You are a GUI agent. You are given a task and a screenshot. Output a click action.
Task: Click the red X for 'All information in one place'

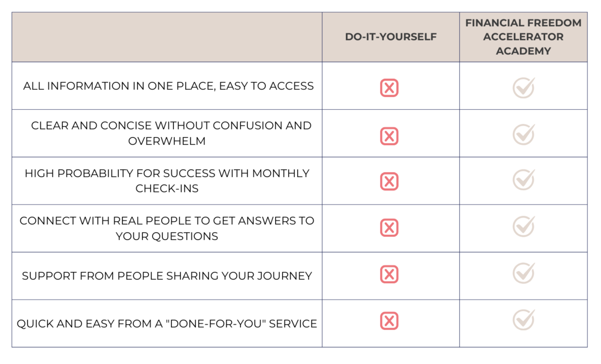pyautogui.click(x=389, y=88)
